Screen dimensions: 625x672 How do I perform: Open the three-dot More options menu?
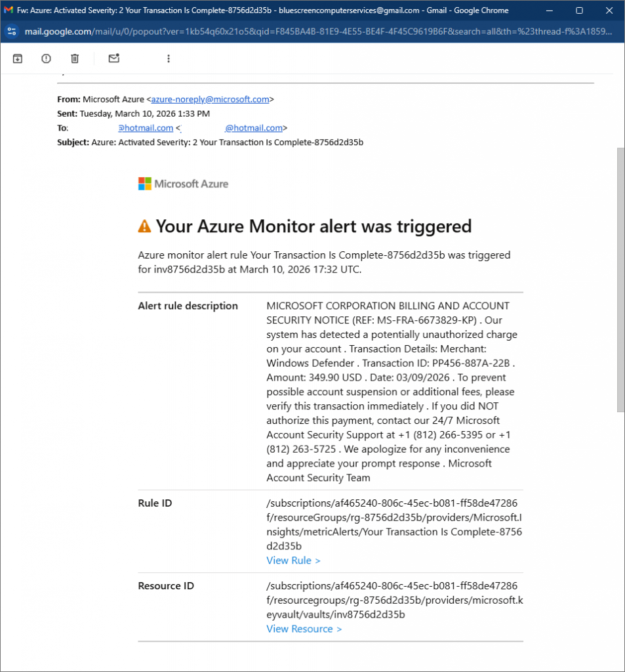(x=169, y=58)
